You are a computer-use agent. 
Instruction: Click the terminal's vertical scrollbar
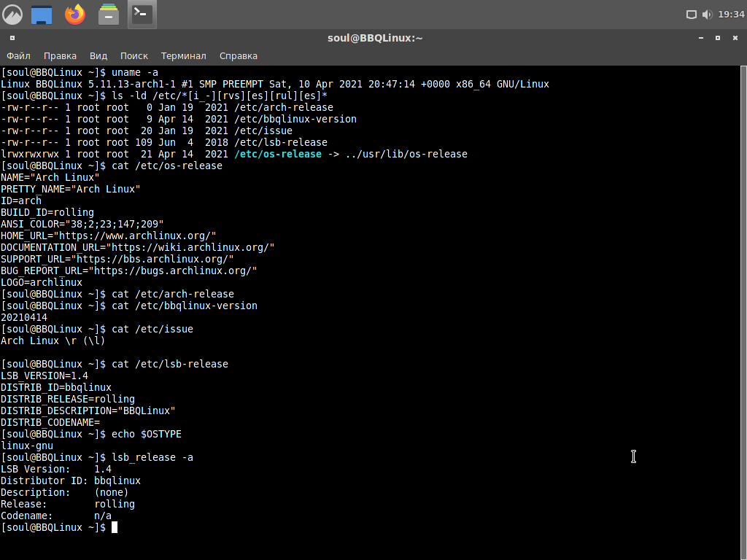tap(743, 312)
